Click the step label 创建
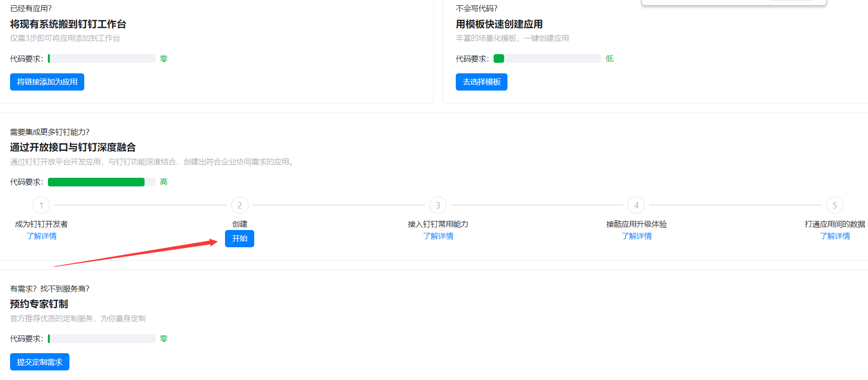 (240, 224)
